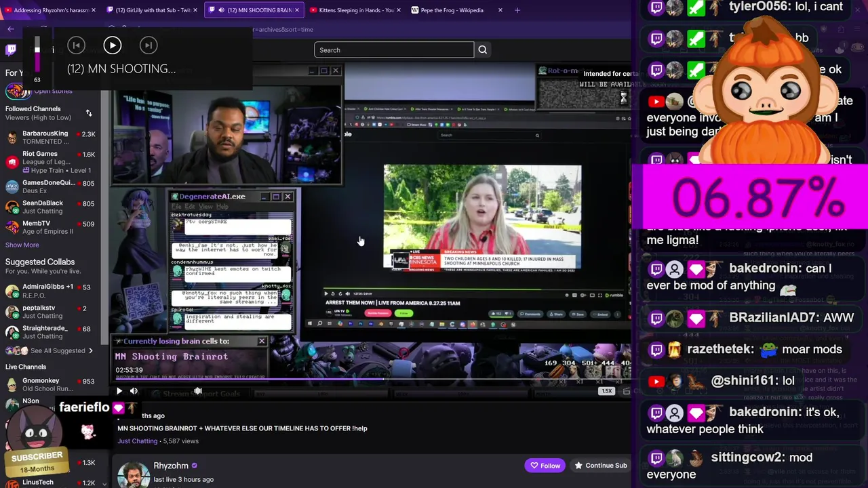Open MembTV channel from sidebar
This screenshot has width=868, height=488.
tap(50, 227)
